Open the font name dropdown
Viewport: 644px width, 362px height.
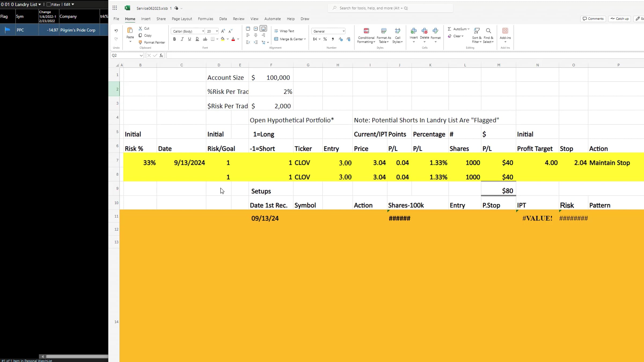[x=203, y=31]
